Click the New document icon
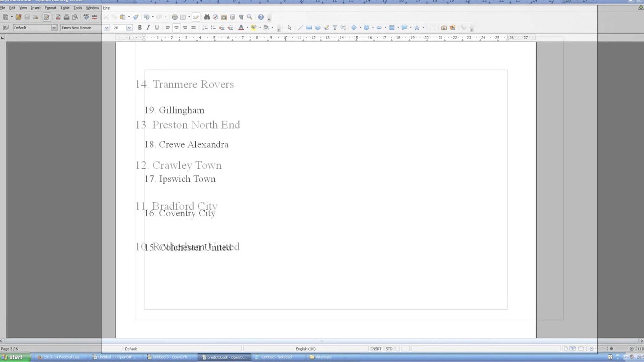 (6, 17)
